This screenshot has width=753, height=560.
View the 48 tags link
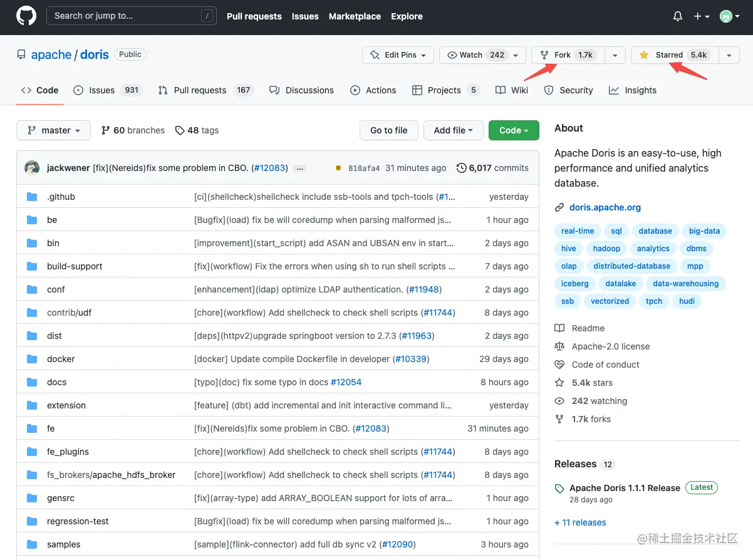pyautogui.click(x=197, y=130)
